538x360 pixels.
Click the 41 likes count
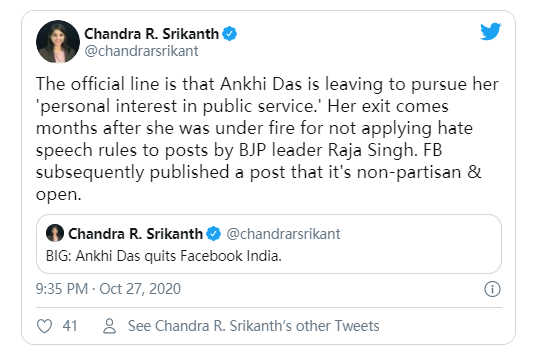[70, 326]
